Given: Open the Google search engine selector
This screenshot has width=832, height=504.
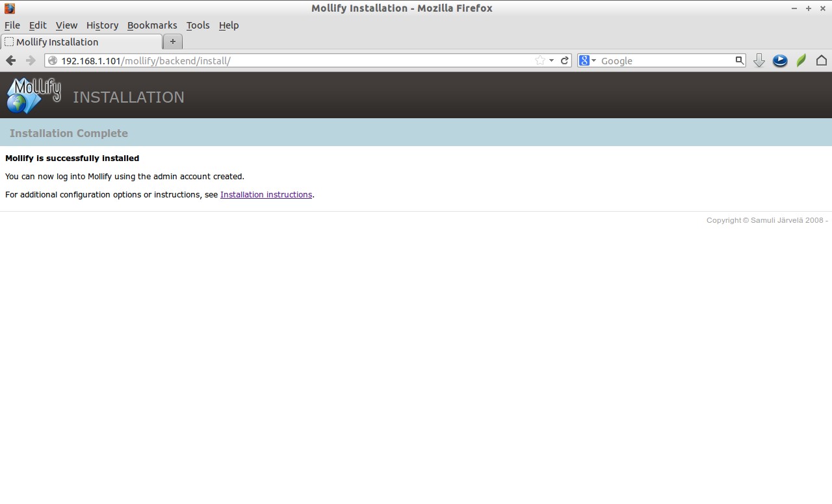Looking at the screenshot, I should click(x=587, y=60).
